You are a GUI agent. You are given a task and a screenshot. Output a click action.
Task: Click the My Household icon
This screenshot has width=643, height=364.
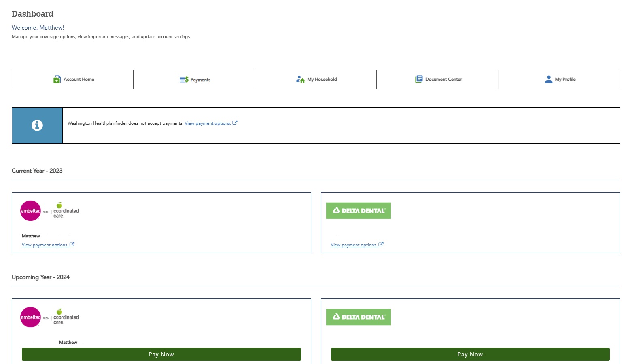click(x=300, y=79)
